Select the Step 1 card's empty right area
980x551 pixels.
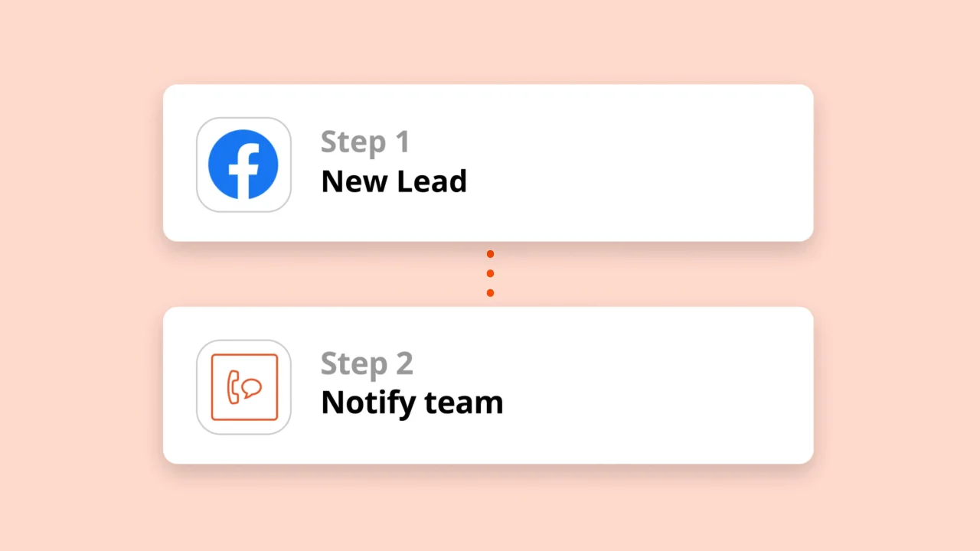tap(651, 163)
